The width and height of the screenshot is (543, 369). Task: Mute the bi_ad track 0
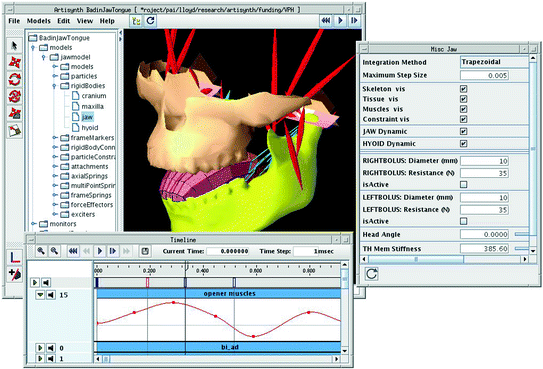[51, 348]
